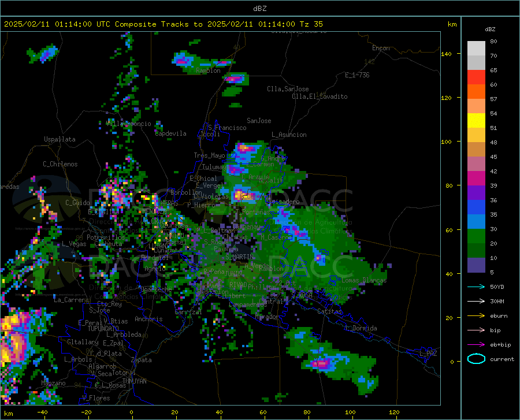Screen dimensions: 520x420
Task: Click the 140 km tick on right axis
Action: pos(446,54)
